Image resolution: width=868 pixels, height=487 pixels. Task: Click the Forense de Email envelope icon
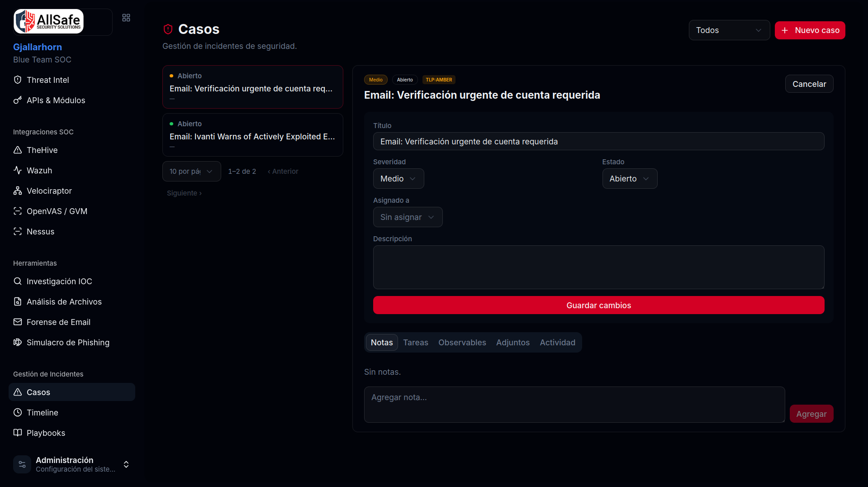coord(18,322)
